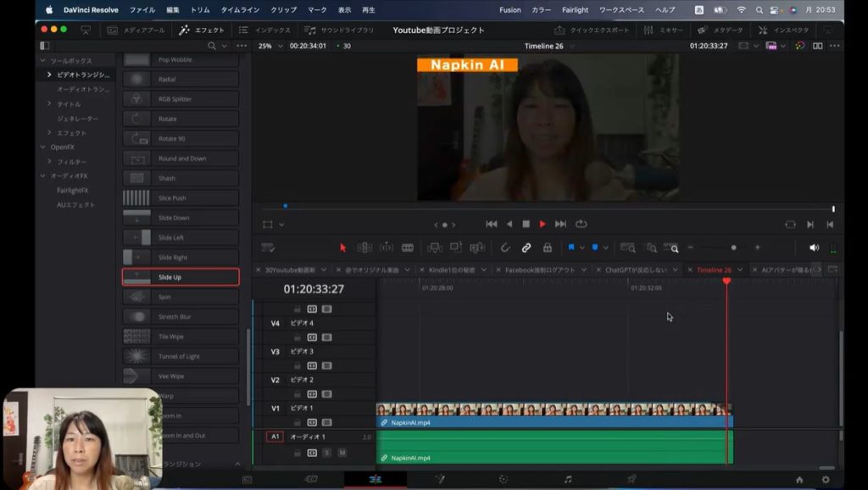Image resolution: width=868 pixels, height=490 pixels.
Task: Click the クイックエクスポート button
Action: 598,30
